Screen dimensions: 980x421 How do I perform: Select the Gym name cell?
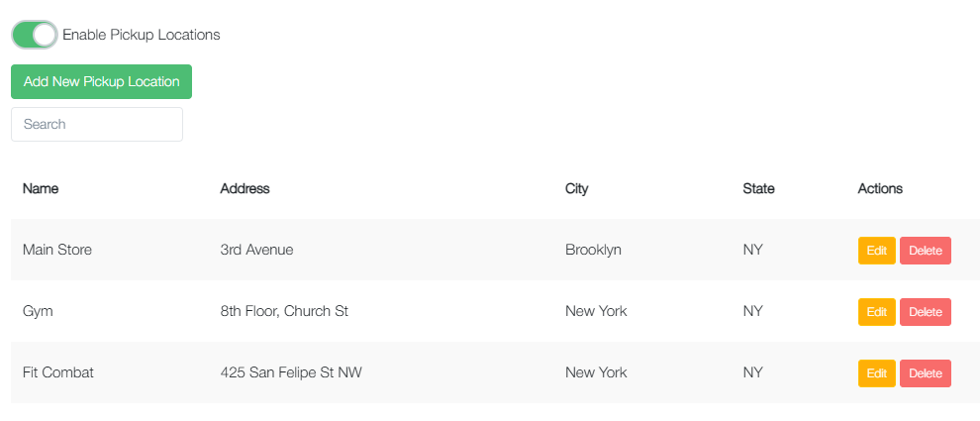pos(38,312)
